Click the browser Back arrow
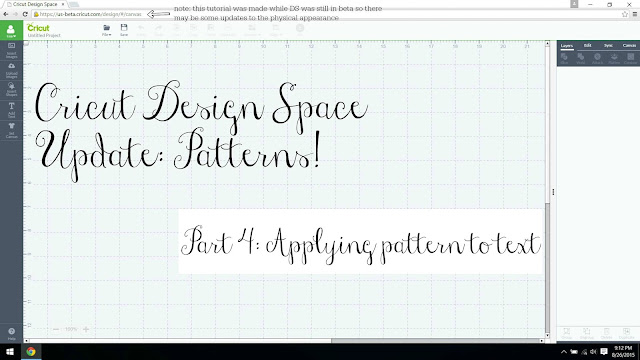This screenshot has width=640, height=360. (x=6, y=14)
